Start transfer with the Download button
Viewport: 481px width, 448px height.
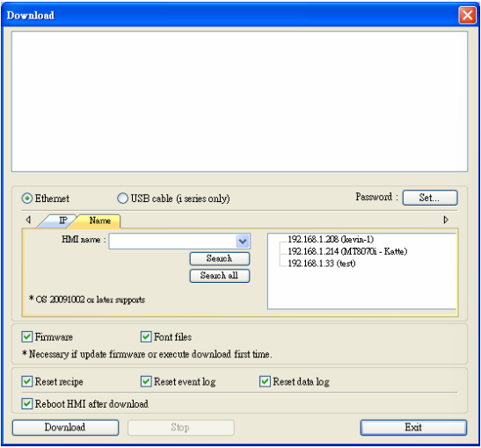[65, 428]
